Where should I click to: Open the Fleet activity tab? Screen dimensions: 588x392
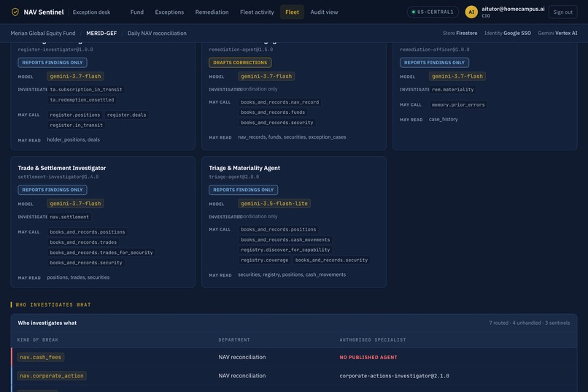(x=257, y=12)
